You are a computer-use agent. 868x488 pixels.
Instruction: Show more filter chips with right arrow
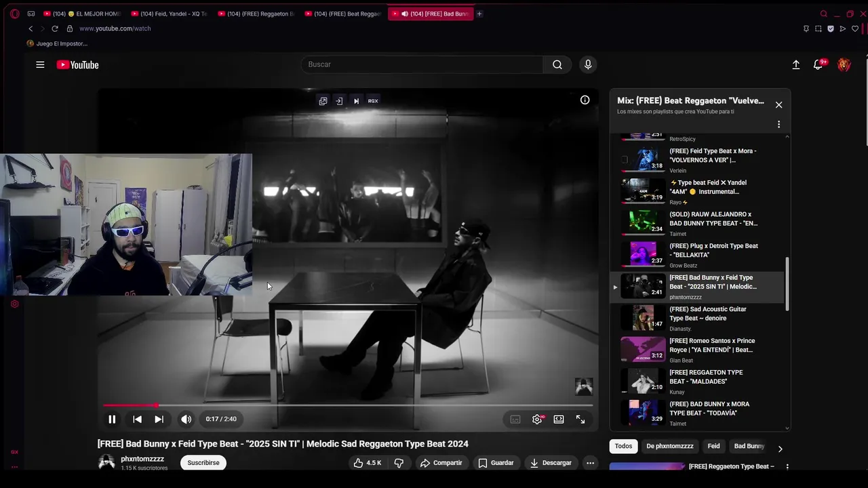pyautogui.click(x=780, y=449)
